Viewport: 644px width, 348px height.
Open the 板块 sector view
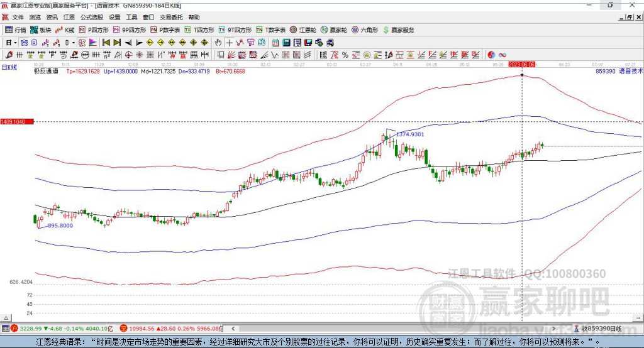tap(40, 30)
